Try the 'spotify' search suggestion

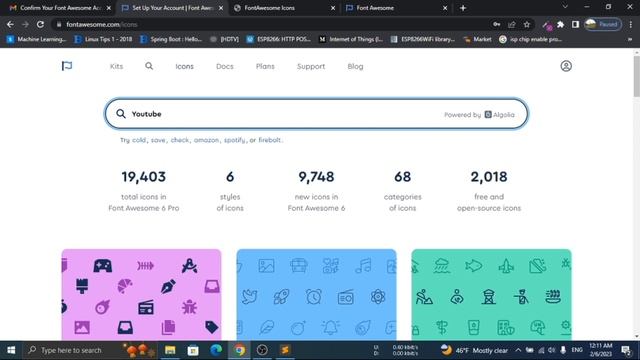(235, 140)
